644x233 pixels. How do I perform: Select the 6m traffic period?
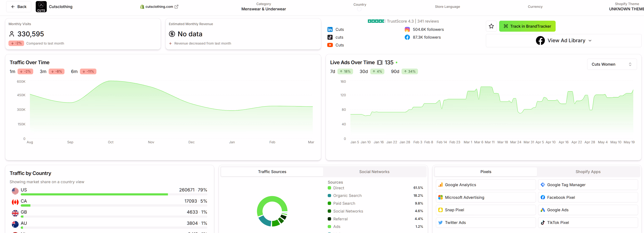84,72
